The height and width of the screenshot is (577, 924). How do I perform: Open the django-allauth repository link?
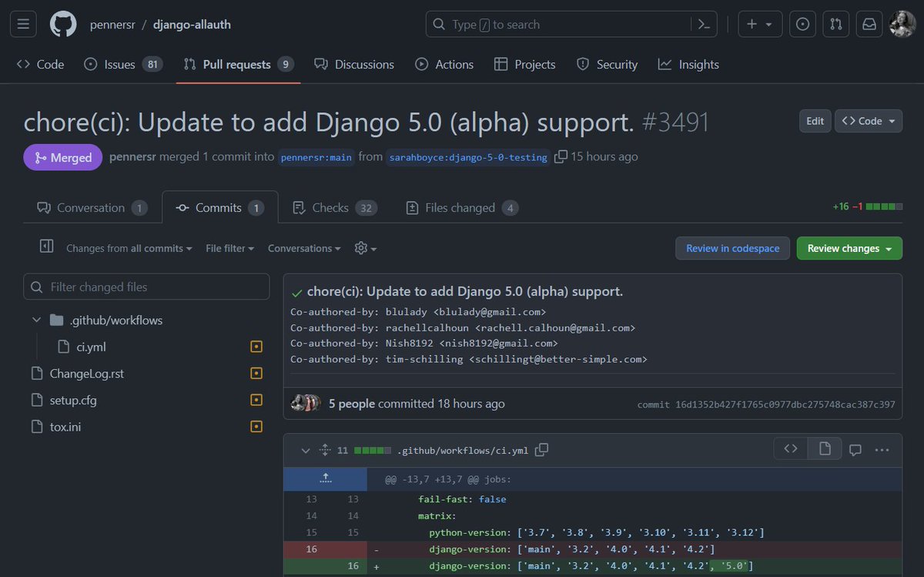(x=192, y=25)
